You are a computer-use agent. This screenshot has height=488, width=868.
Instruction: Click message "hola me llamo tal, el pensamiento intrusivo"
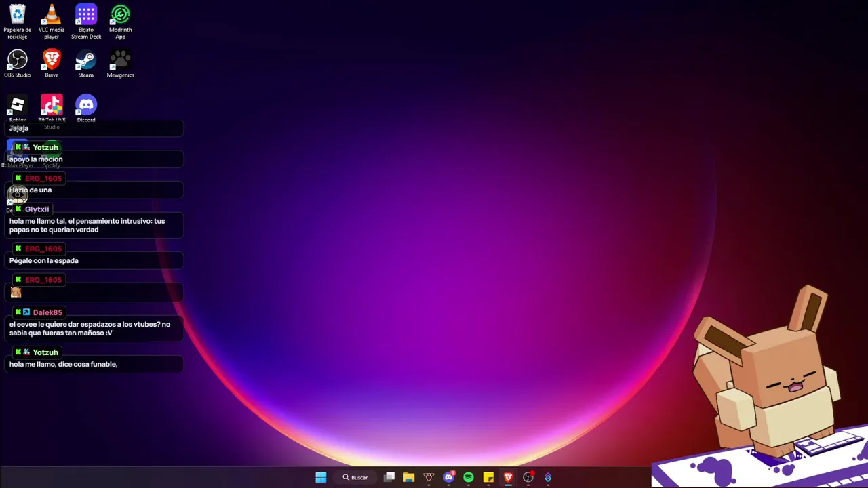click(x=87, y=225)
